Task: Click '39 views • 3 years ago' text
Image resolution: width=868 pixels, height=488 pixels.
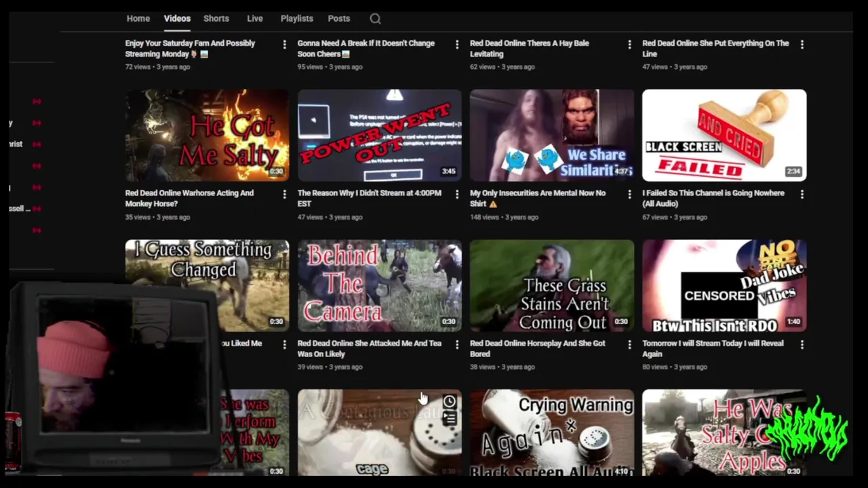Action: pos(330,367)
